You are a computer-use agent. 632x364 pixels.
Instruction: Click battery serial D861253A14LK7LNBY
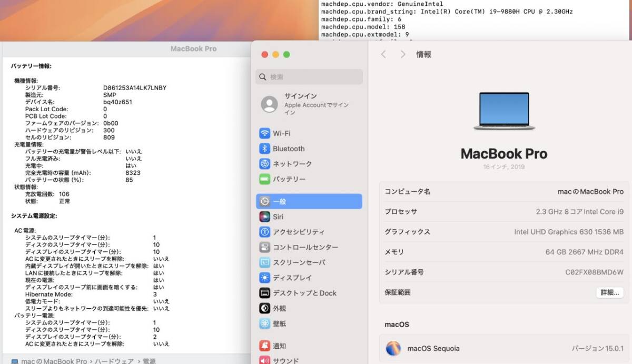[135, 88]
